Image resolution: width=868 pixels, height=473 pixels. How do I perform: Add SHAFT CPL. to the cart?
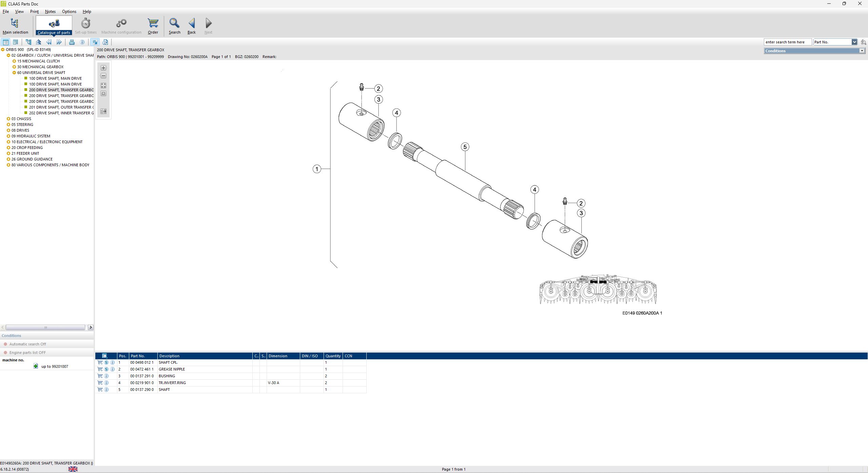click(100, 362)
